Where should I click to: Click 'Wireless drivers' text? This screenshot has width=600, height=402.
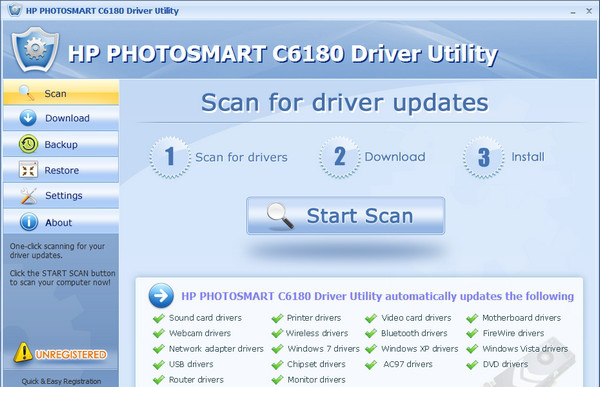pyautogui.click(x=317, y=333)
